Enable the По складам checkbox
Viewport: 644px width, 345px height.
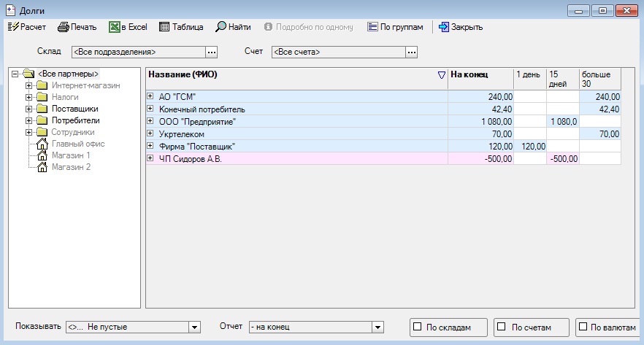pyautogui.click(x=418, y=327)
